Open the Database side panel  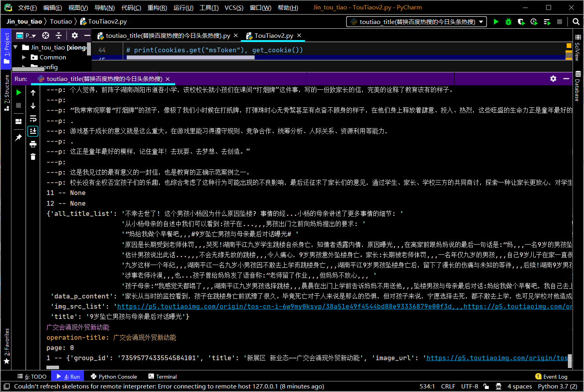coord(578,86)
